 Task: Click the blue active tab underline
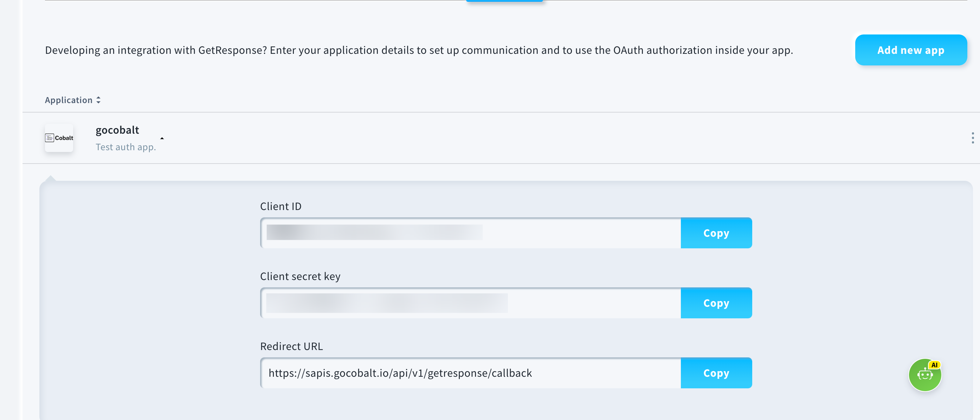click(x=504, y=1)
